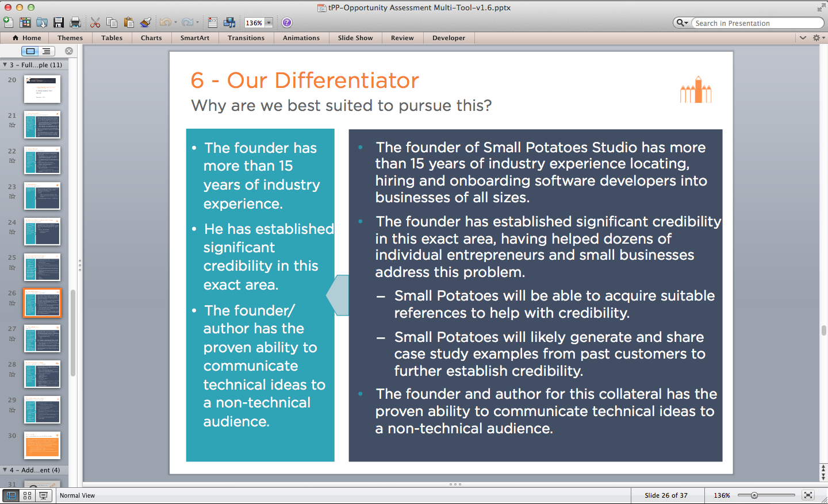Screen dimensions: 828x504
Task: Open the Redo history dropdown arrow
Action: [197, 22]
